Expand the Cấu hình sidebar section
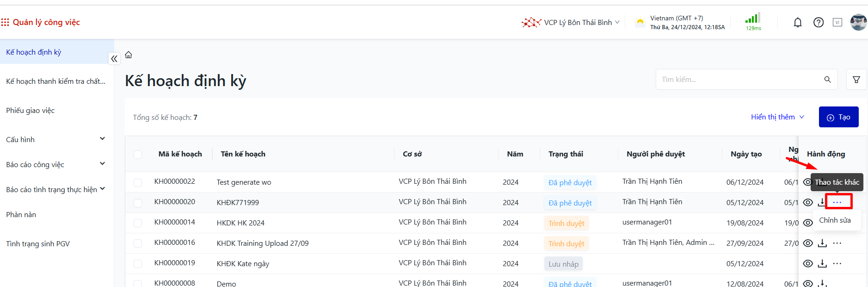The image size is (868, 287). point(102,139)
